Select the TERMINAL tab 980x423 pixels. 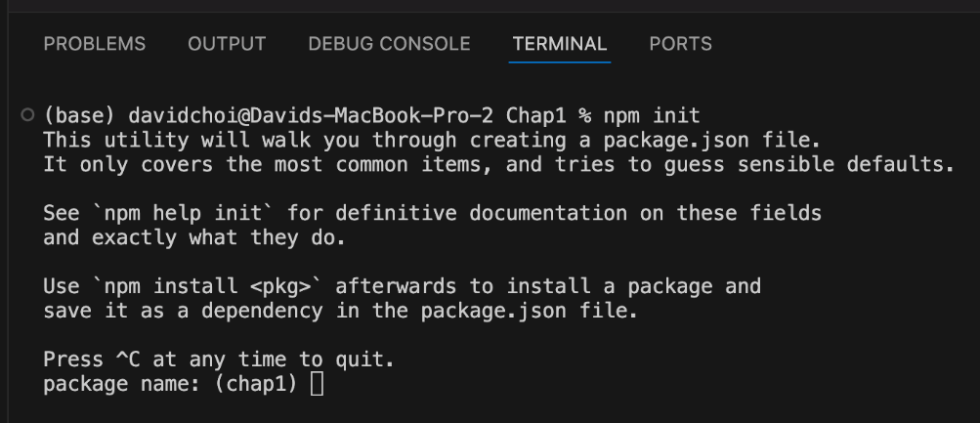560,44
